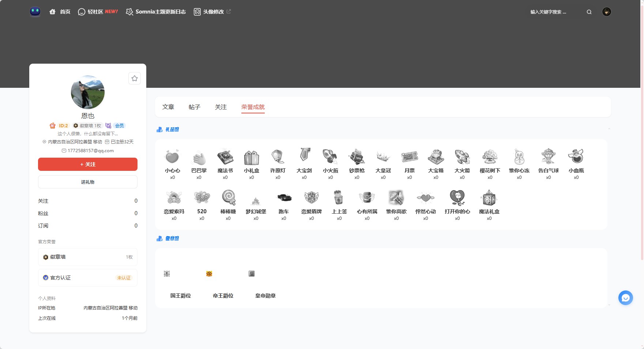Open the floating chat bubble button

tap(625, 298)
